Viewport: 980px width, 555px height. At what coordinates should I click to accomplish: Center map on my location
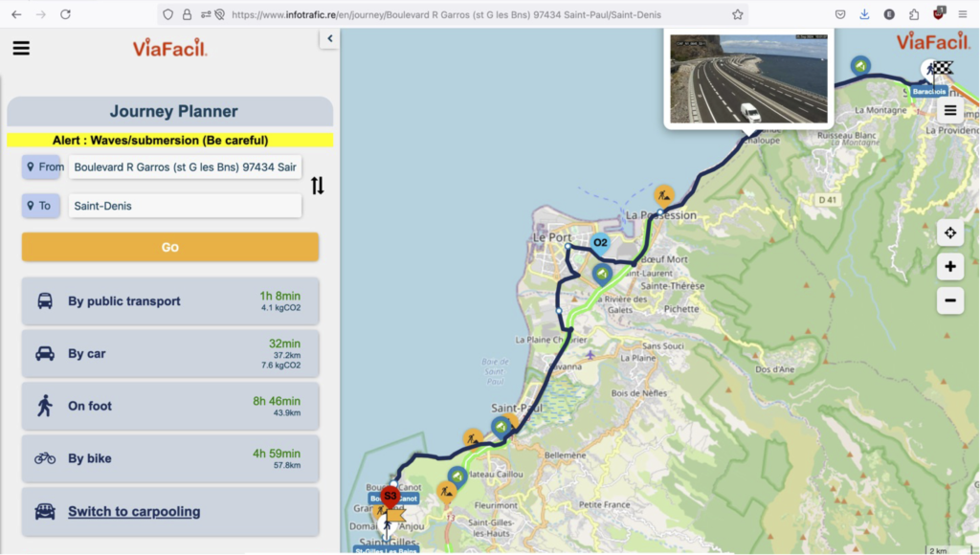pyautogui.click(x=949, y=233)
